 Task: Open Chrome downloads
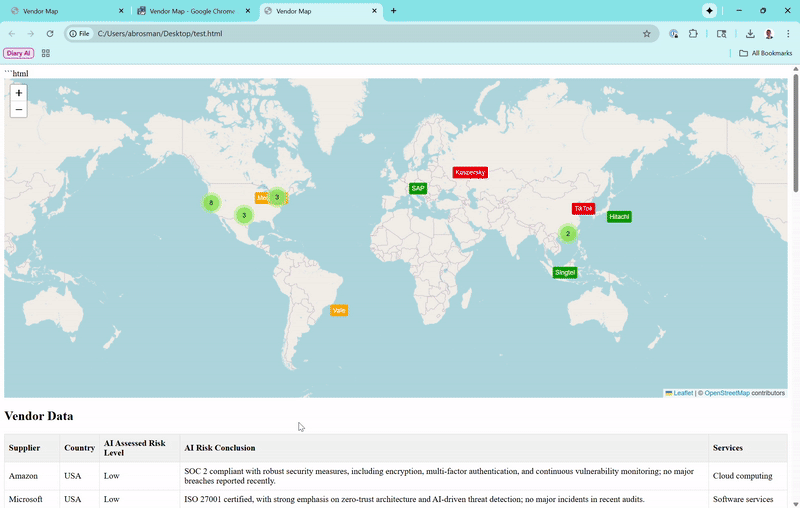[x=750, y=34]
